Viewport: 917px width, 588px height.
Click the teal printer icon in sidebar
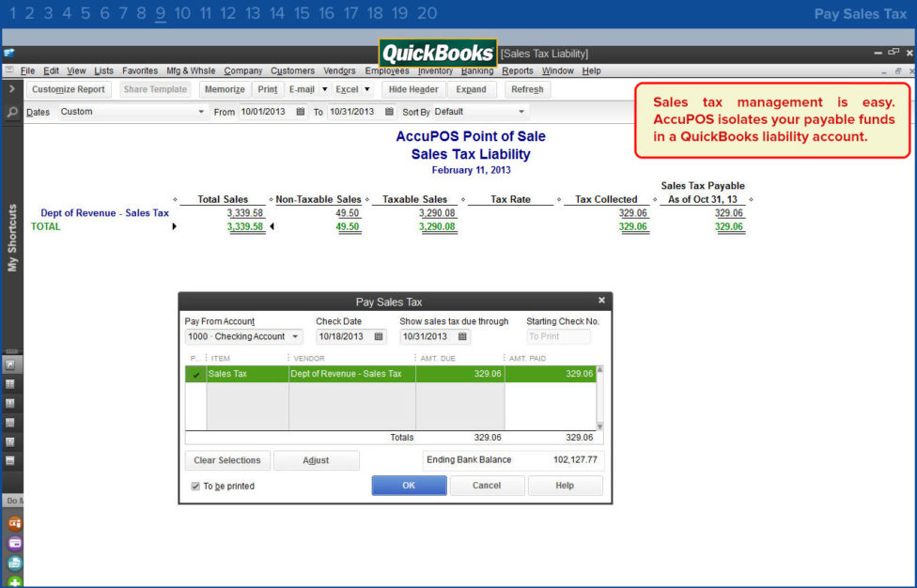click(x=15, y=563)
